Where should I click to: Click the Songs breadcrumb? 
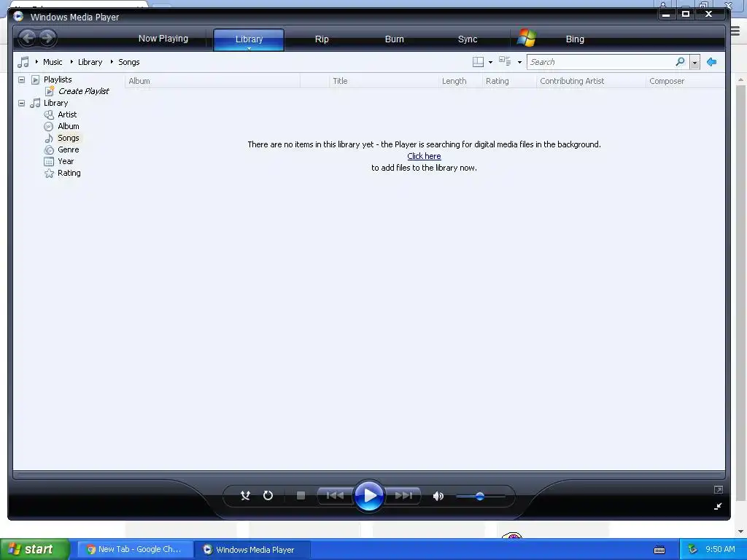(128, 62)
